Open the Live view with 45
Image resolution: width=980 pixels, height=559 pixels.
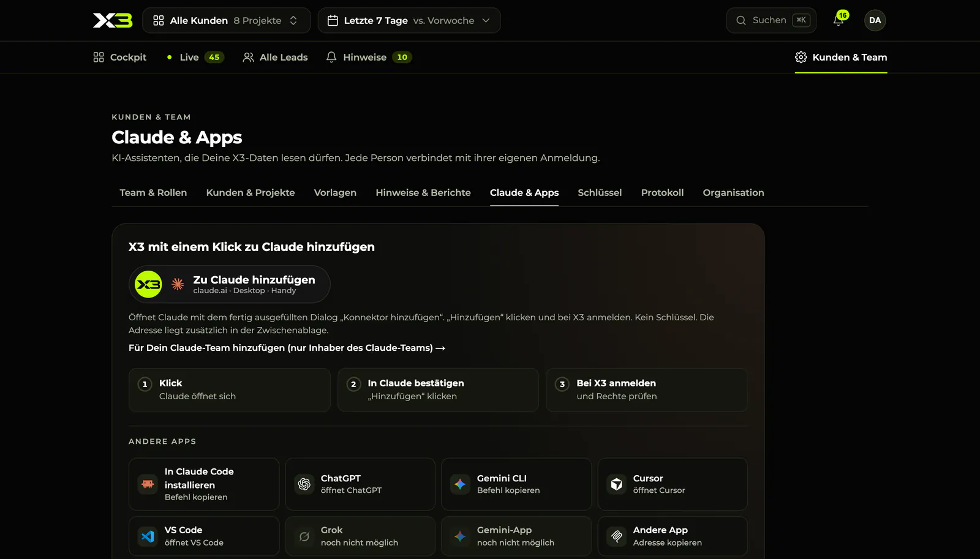195,57
